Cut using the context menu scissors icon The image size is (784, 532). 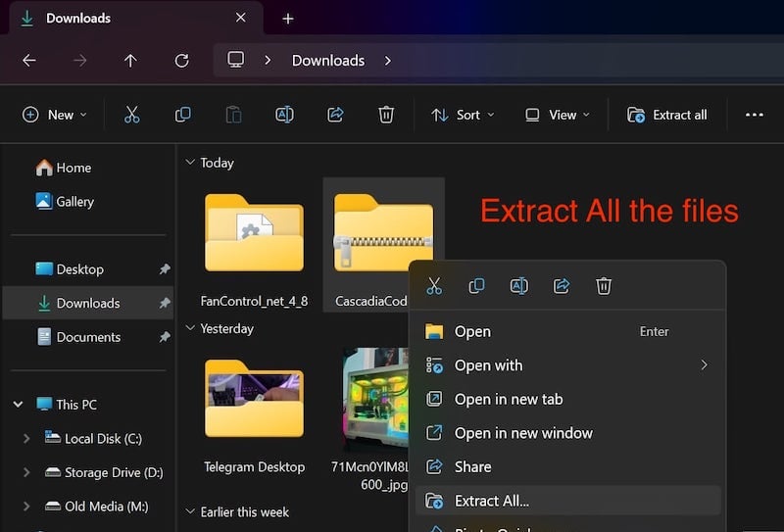(434, 286)
